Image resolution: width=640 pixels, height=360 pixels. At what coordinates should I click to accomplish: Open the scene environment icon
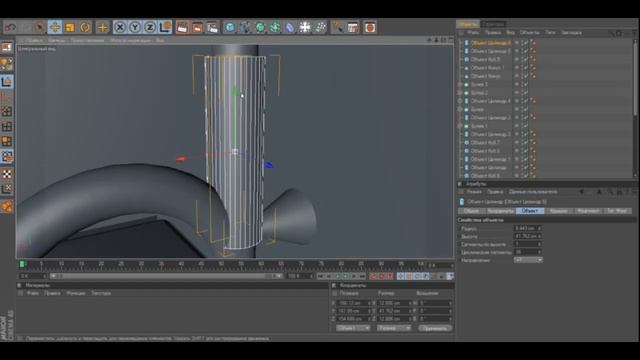click(x=305, y=27)
